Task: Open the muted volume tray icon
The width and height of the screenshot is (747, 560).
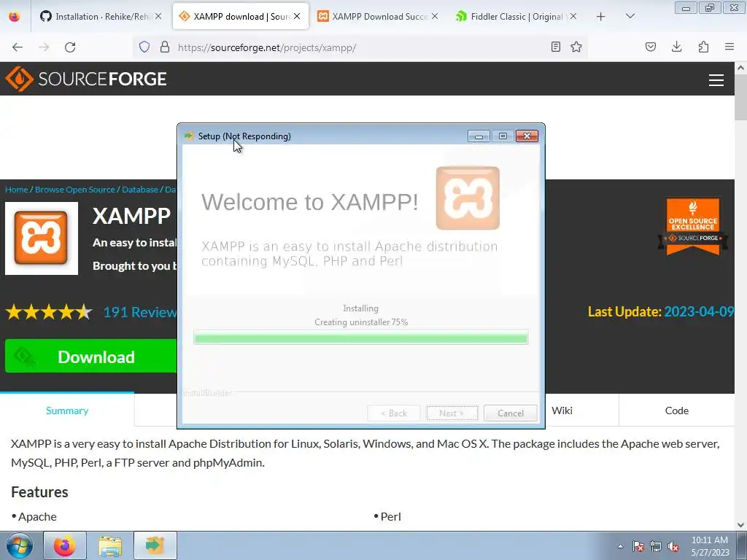Action: click(x=673, y=546)
